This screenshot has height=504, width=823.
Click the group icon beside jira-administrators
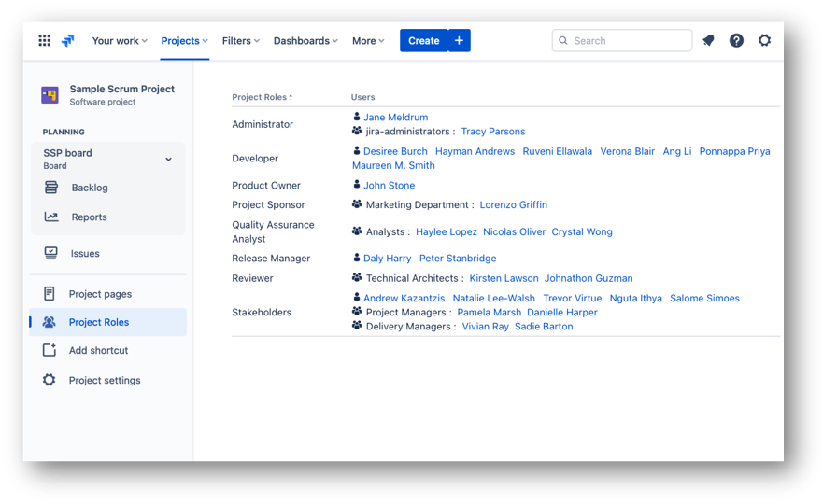click(357, 131)
